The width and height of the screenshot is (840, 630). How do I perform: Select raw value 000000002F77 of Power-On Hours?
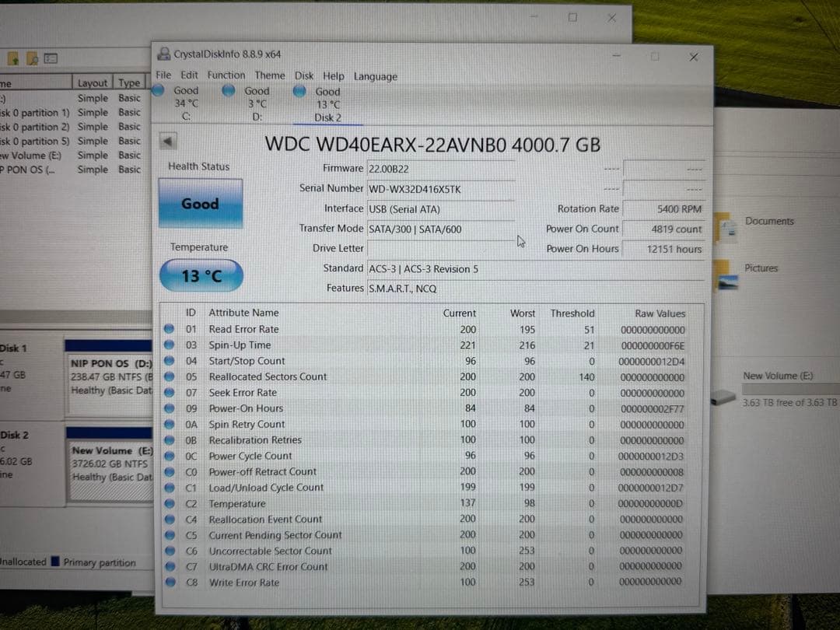(x=652, y=409)
